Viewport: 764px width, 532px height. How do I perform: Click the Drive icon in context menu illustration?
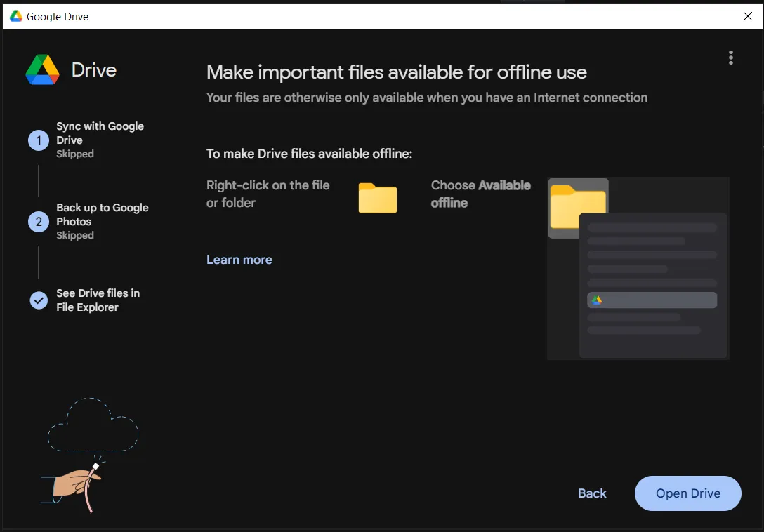597,300
